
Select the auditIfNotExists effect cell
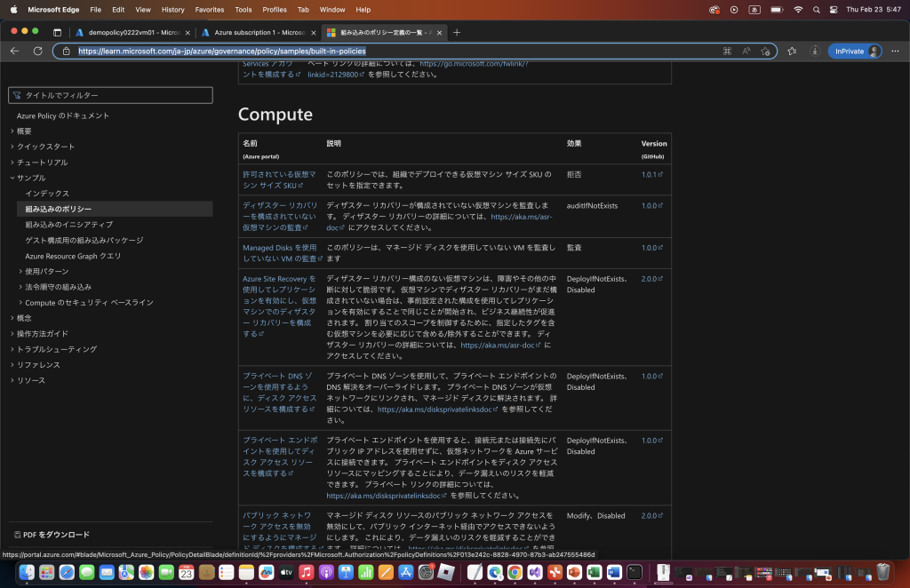click(592, 206)
